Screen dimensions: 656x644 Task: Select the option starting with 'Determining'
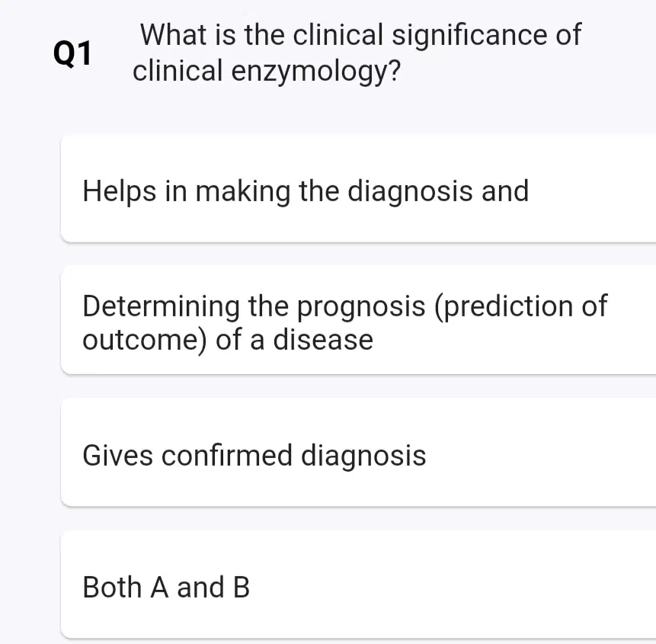tap(358, 321)
